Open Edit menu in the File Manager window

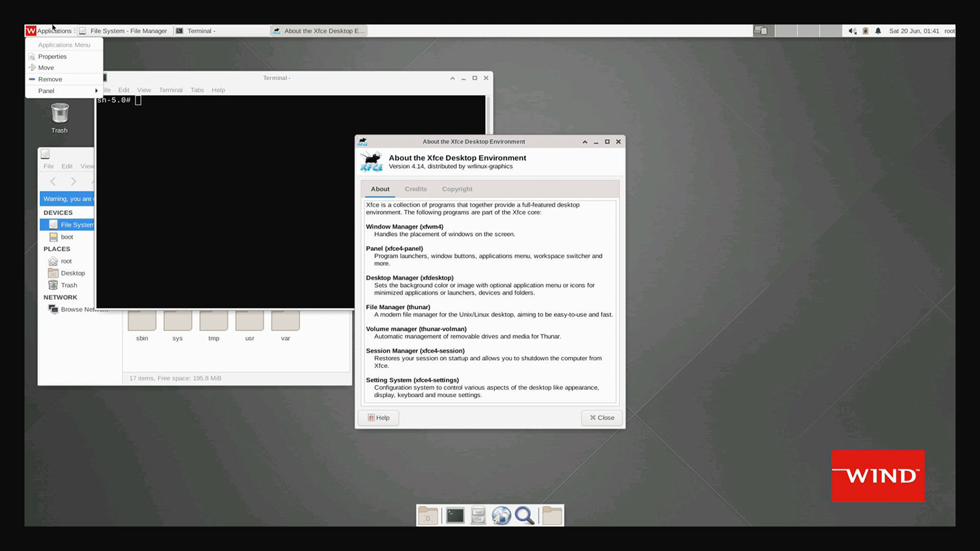point(67,166)
